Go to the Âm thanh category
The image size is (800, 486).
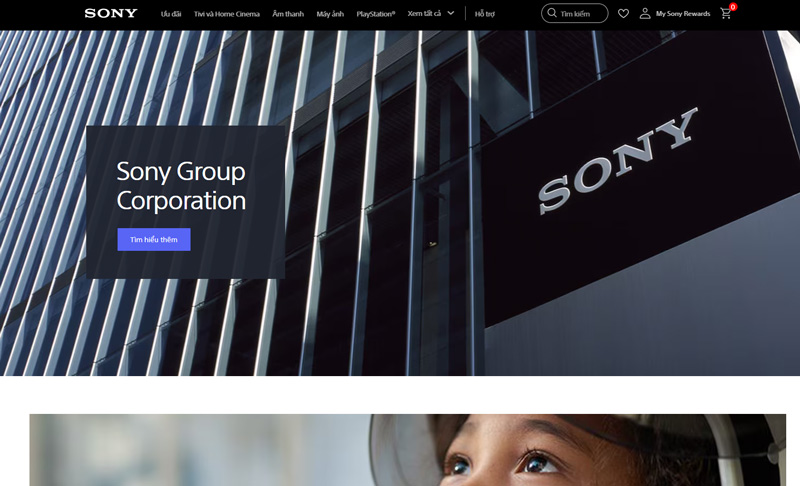288,14
